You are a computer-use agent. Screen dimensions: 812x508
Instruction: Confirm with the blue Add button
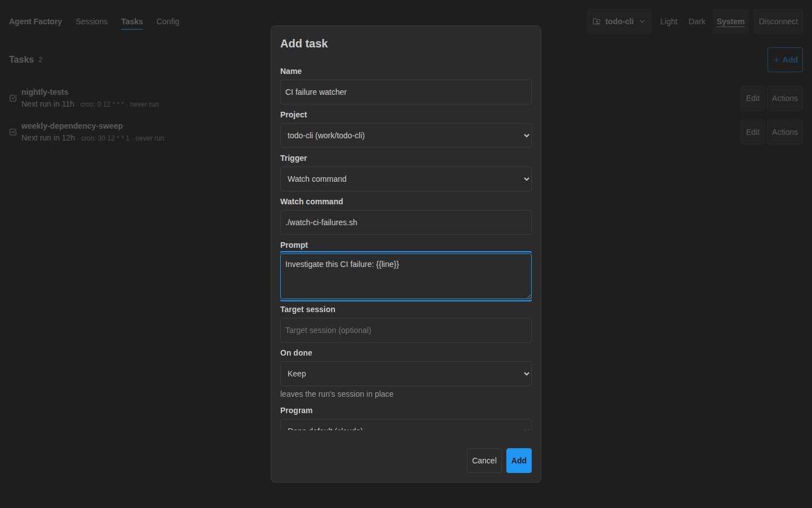coord(519,461)
